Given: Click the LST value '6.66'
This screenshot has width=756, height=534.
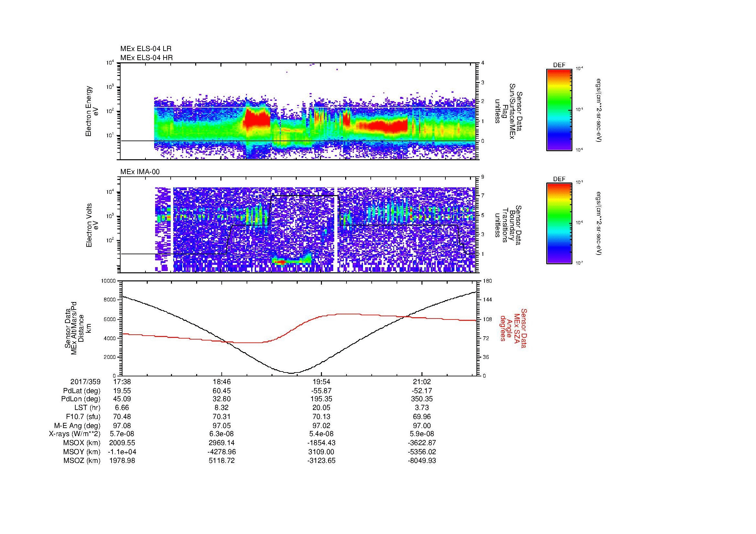Looking at the screenshot, I should click(122, 408).
